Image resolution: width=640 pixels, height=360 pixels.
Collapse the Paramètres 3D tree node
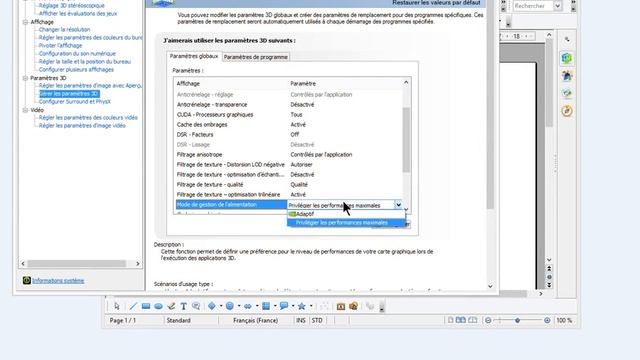click(25, 78)
